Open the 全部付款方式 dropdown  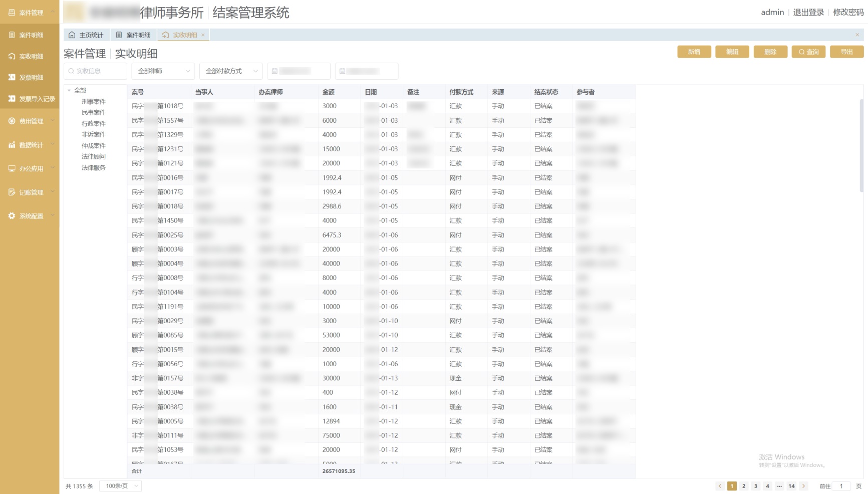pos(231,71)
